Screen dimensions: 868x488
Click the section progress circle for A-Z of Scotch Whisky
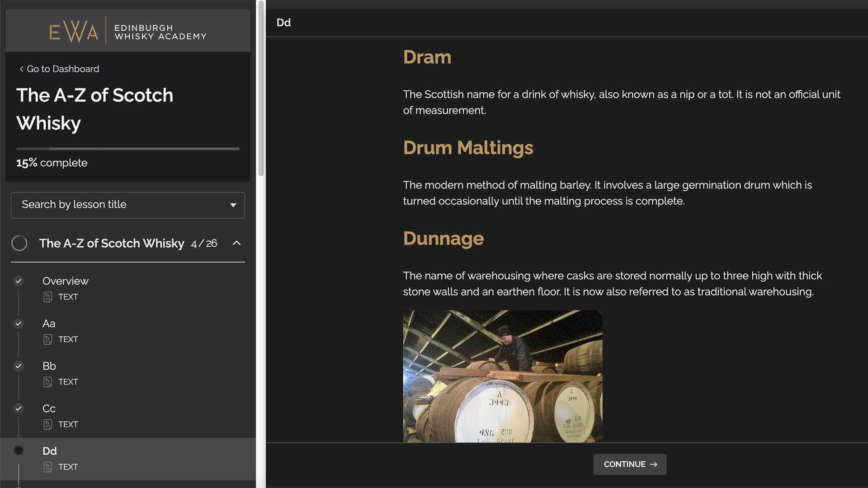[19, 243]
